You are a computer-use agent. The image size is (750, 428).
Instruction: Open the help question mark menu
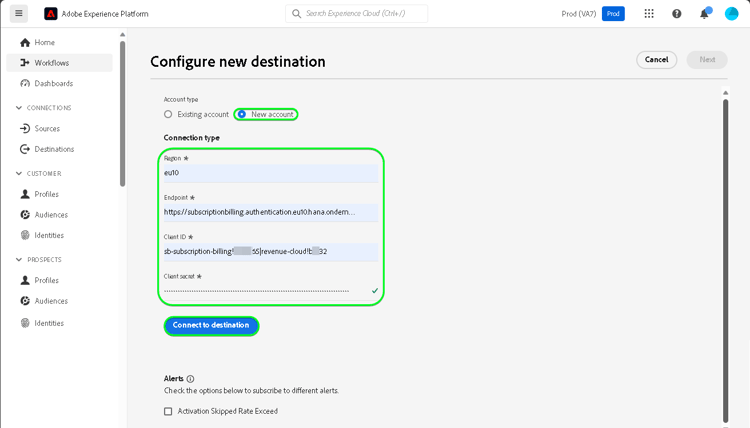click(676, 13)
